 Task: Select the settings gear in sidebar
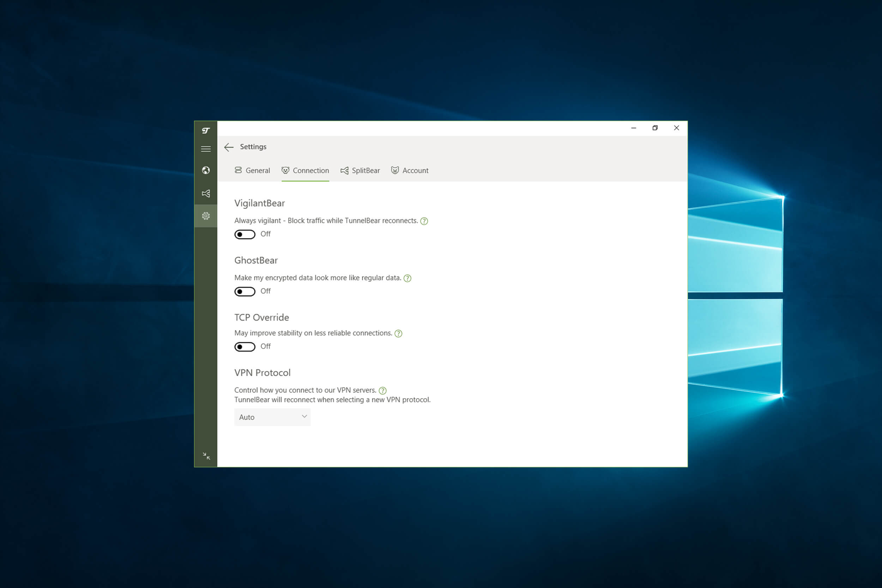point(205,216)
